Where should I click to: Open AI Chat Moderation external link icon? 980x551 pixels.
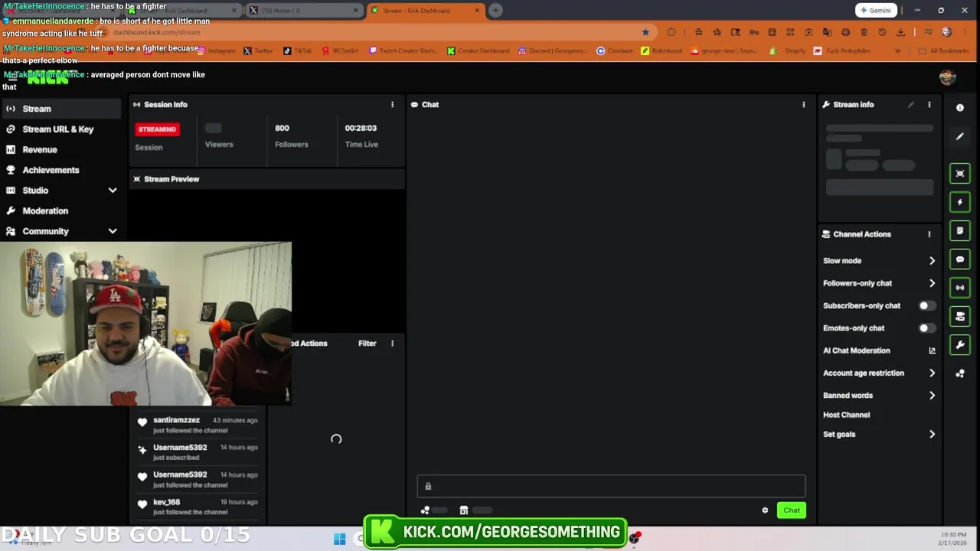point(932,350)
